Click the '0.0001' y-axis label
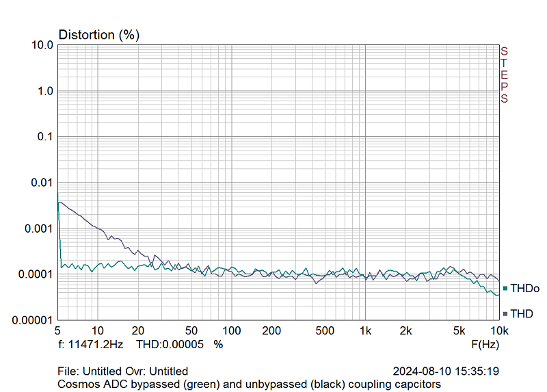Image resolution: width=547 pixels, height=392 pixels. tap(36, 274)
